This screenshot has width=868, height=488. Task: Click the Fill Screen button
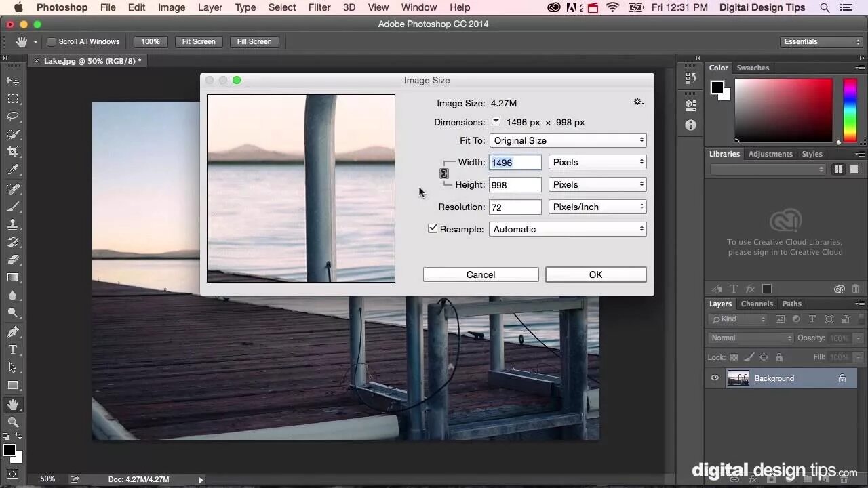click(254, 41)
